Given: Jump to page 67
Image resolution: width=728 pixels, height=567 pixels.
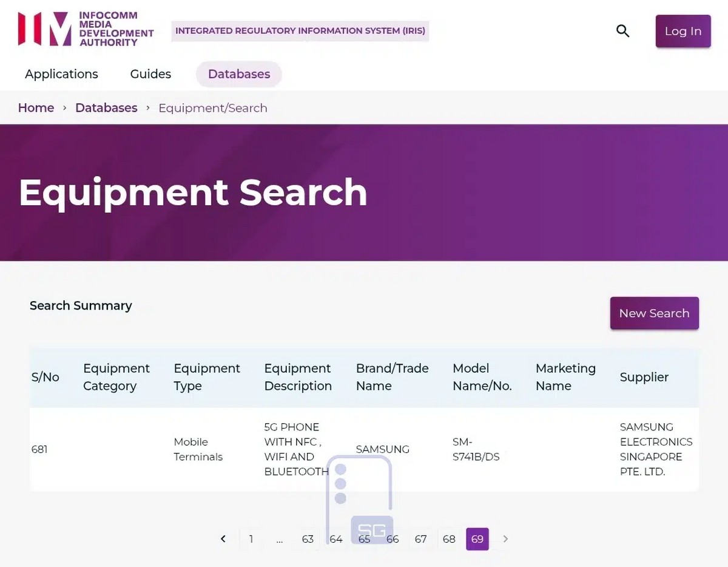Looking at the screenshot, I should pos(421,539).
